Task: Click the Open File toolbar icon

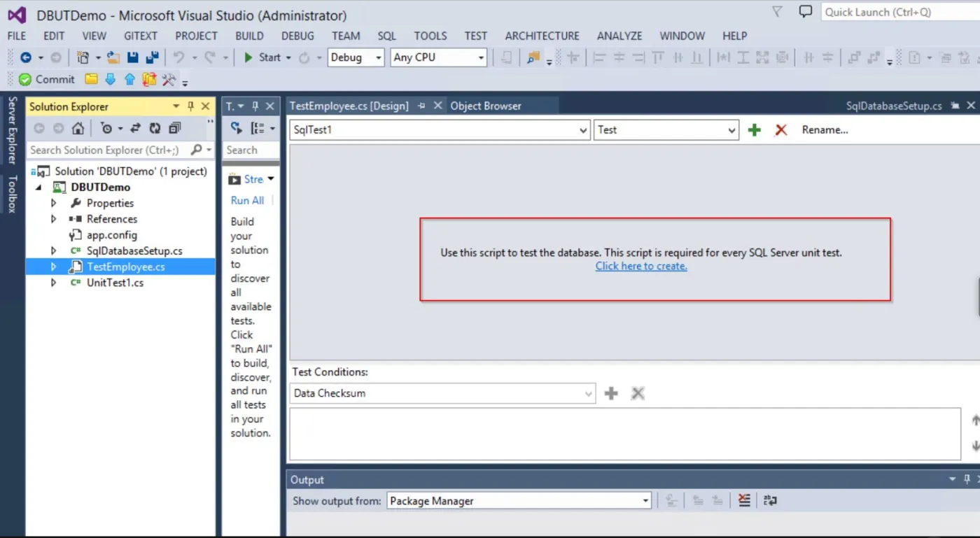Action: coord(114,58)
